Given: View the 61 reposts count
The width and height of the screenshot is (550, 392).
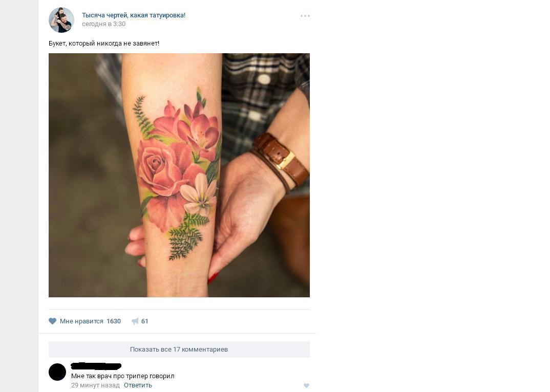Looking at the screenshot, I should pos(144,321).
